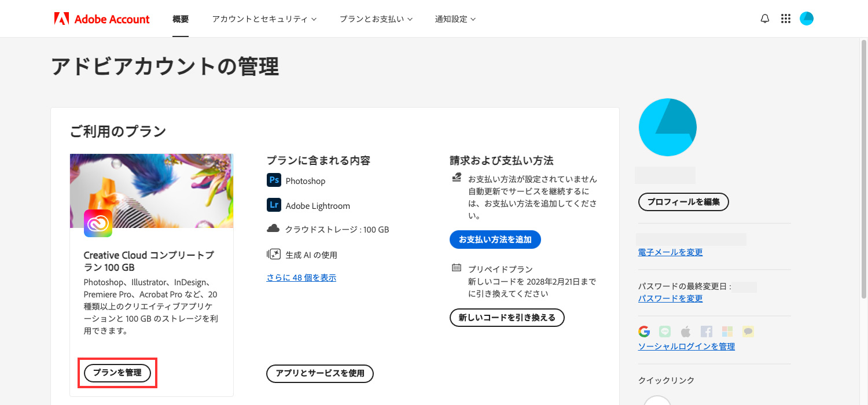Click the KakaoTalk social login icon
The width and height of the screenshot is (868, 405).
[x=748, y=332]
